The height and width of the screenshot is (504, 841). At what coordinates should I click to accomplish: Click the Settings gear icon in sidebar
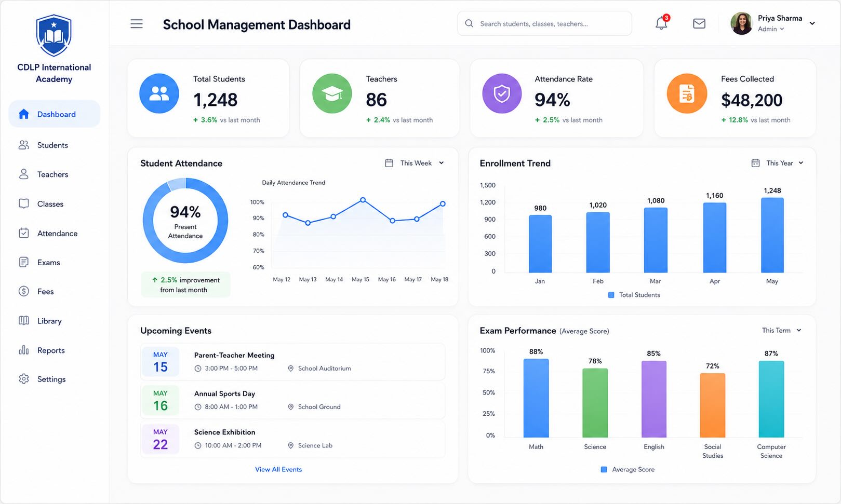point(24,379)
